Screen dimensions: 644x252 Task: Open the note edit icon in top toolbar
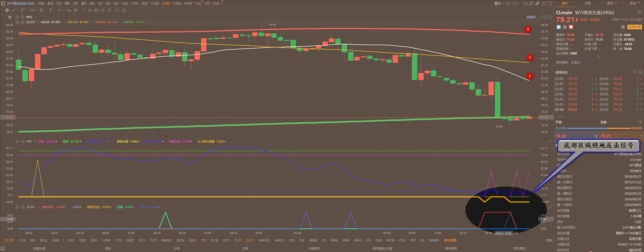(x=531, y=3)
